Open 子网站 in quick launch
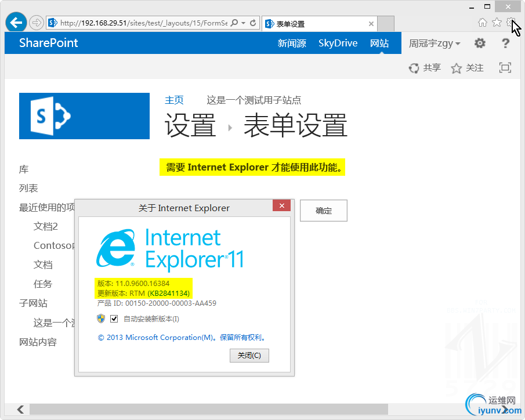The height and width of the screenshot is (420, 525). (x=33, y=303)
